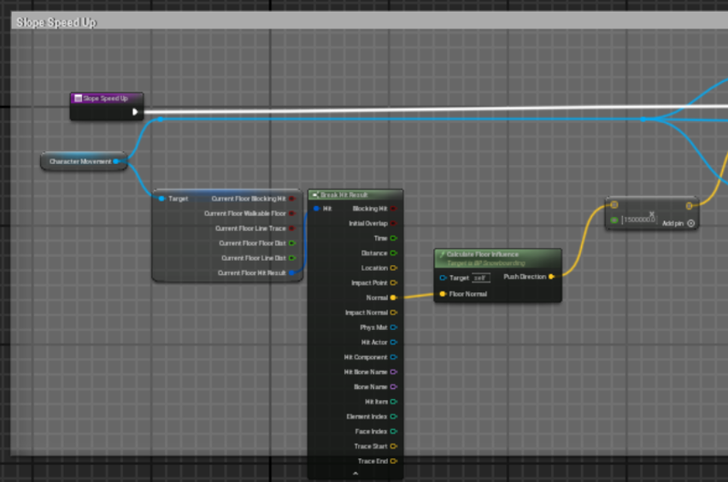
Task: Click the Slope Speed Up comment title bar
Action: 370,22
